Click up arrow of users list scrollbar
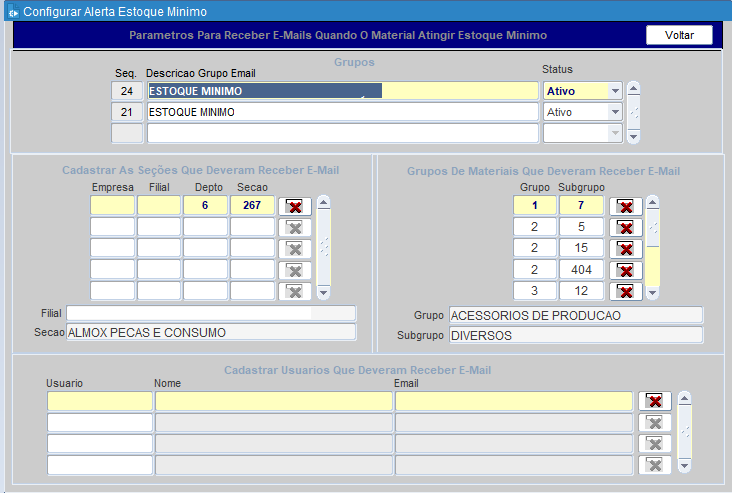 pyautogui.click(x=684, y=398)
